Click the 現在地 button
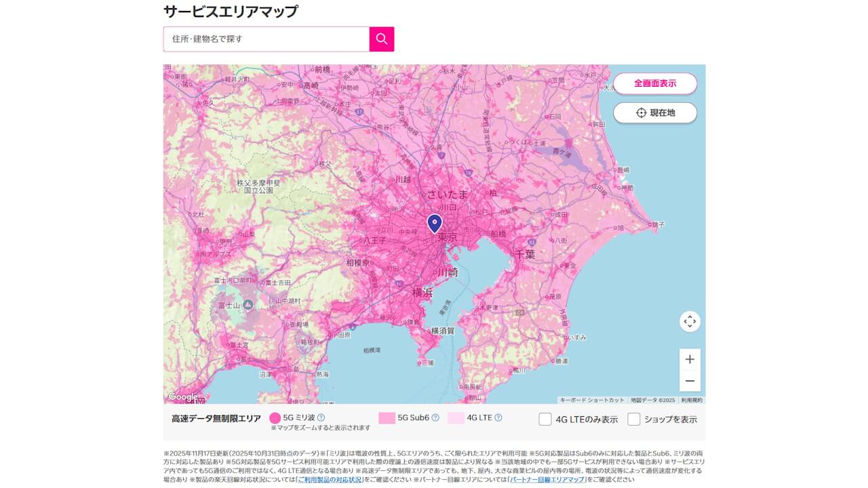Screen dimensions: 868x488 pos(655,113)
